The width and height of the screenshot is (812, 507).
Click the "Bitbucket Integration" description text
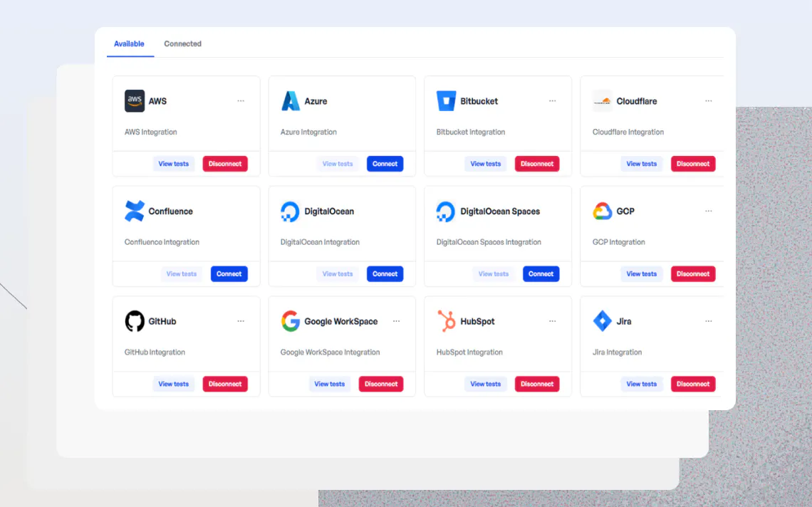[x=471, y=132]
